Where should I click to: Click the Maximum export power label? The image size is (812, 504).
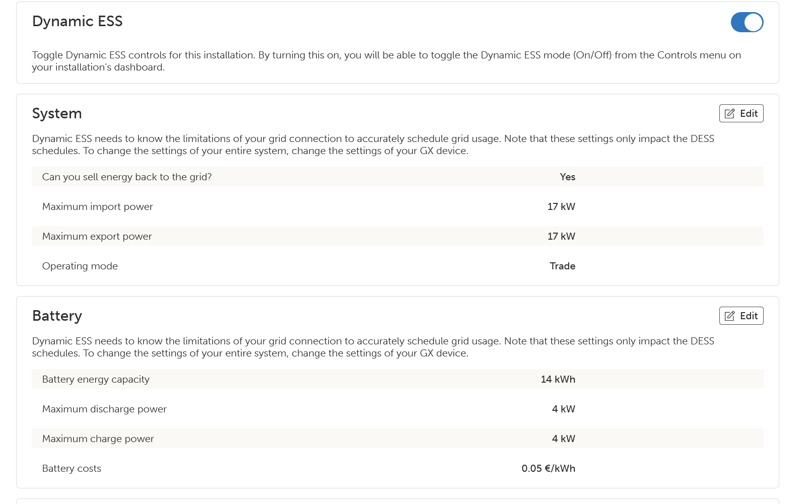97,236
